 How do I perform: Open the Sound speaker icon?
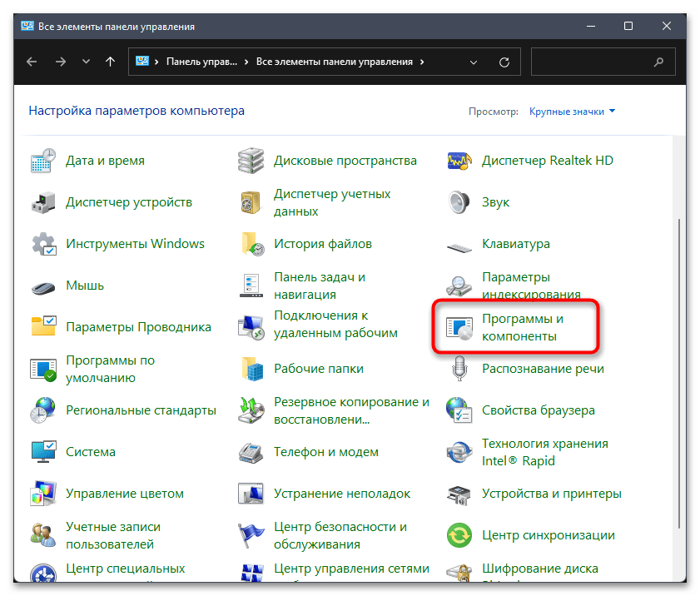tap(459, 202)
